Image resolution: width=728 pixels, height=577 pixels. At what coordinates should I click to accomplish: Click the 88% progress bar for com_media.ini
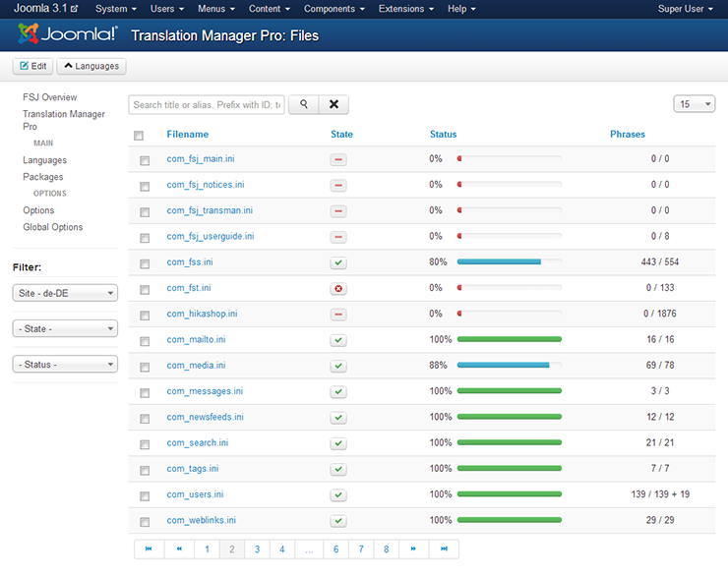[510, 366]
